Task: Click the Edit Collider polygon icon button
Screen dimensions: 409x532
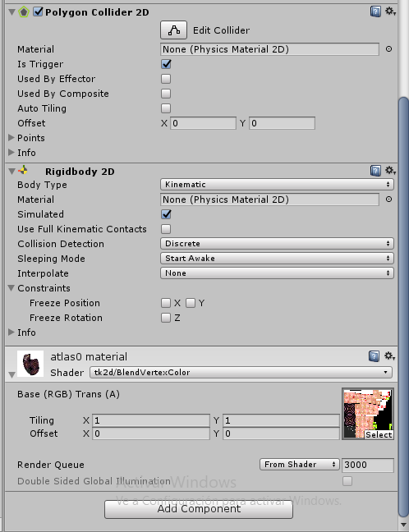Action: (173, 30)
